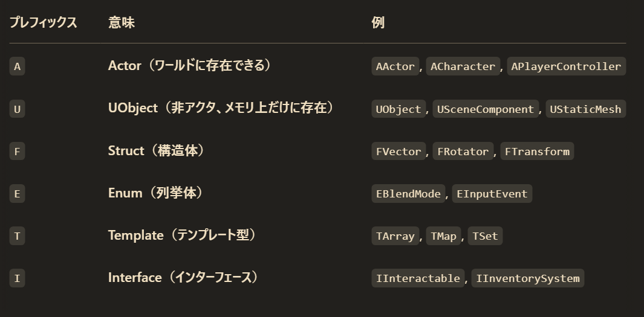Click the prefix U code cell
This screenshot has height=317, width=644.
[18, 109]
